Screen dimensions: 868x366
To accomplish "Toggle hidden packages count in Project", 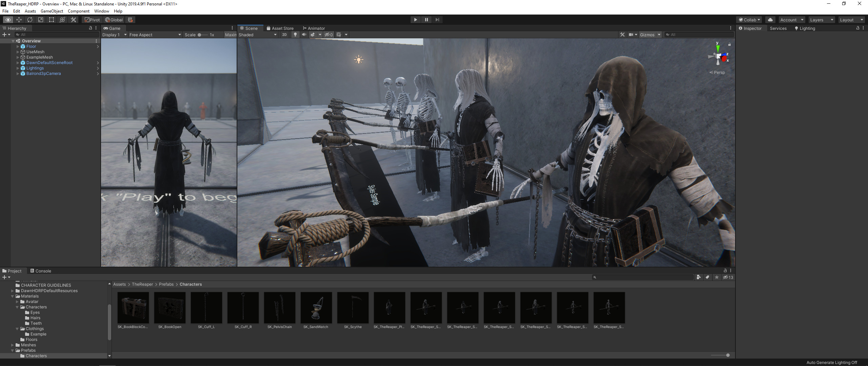I will coord(728,277).
